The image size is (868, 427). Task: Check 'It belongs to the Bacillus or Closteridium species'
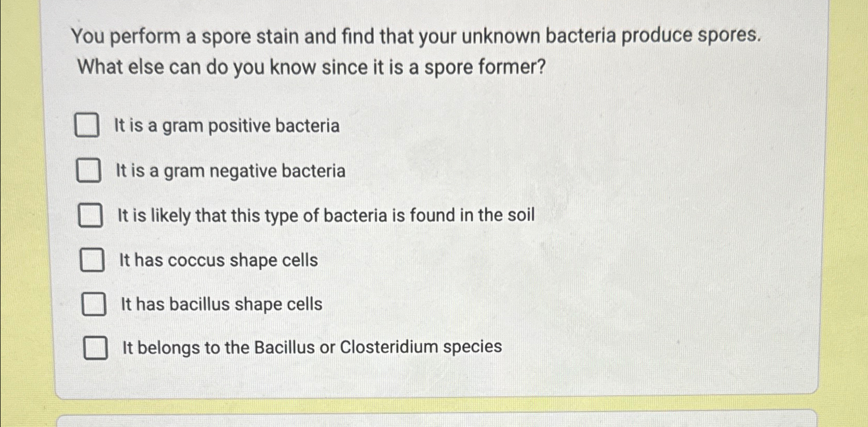coord(97,349)
